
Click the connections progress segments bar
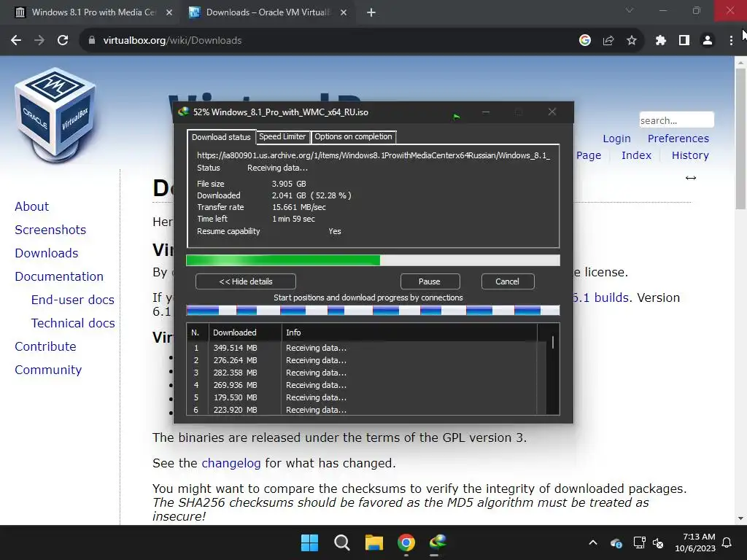tap(373, 311)
